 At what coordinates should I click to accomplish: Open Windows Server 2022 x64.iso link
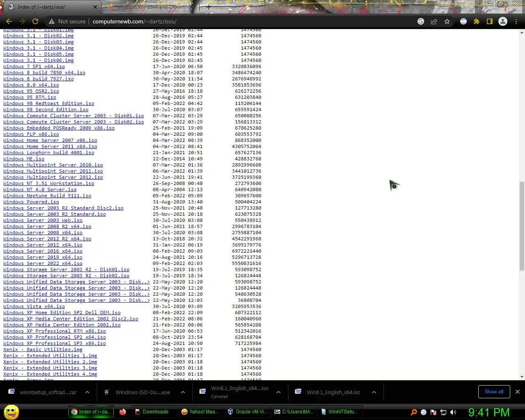tap(43, 263)
